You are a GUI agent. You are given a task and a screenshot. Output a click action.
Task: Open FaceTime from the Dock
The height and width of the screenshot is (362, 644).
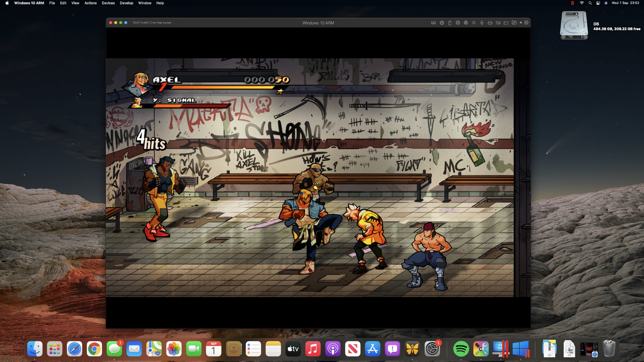tap(194, 348)
